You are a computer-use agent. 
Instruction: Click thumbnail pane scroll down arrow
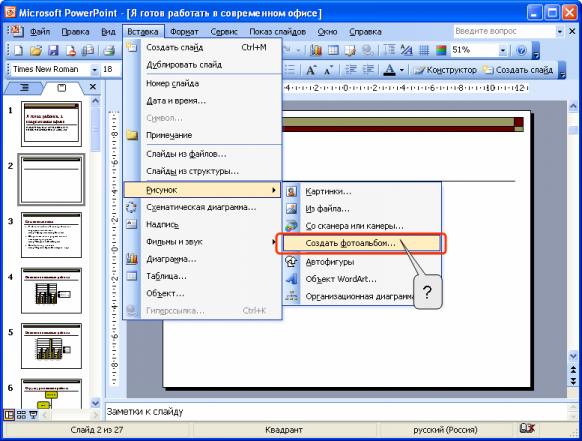[x=95, y=403]
